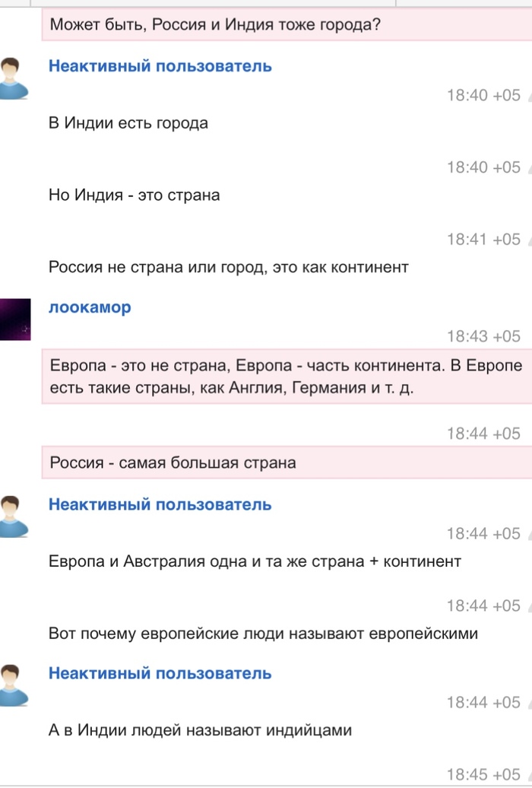Click the 18:43 +05 timestamp
The width and height of the screenshot is (532, 788).
pyautogui.click(x=483, y=336)
